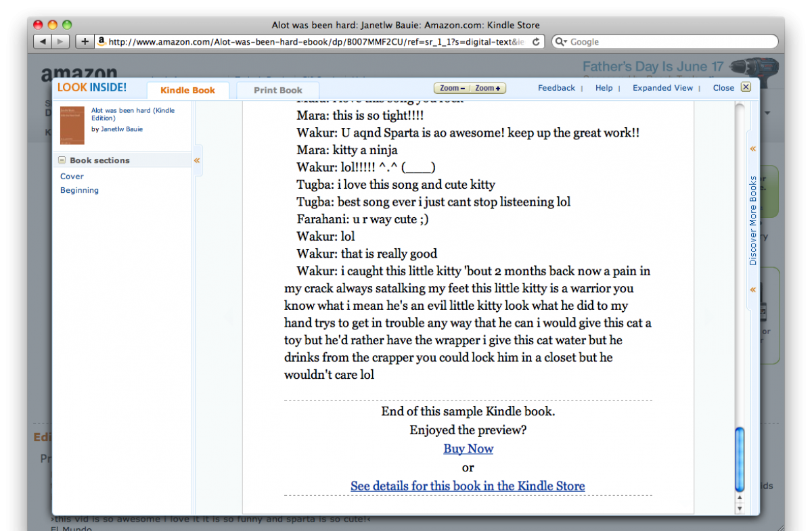Click the Zoom minus button

[x=451, y=88]
